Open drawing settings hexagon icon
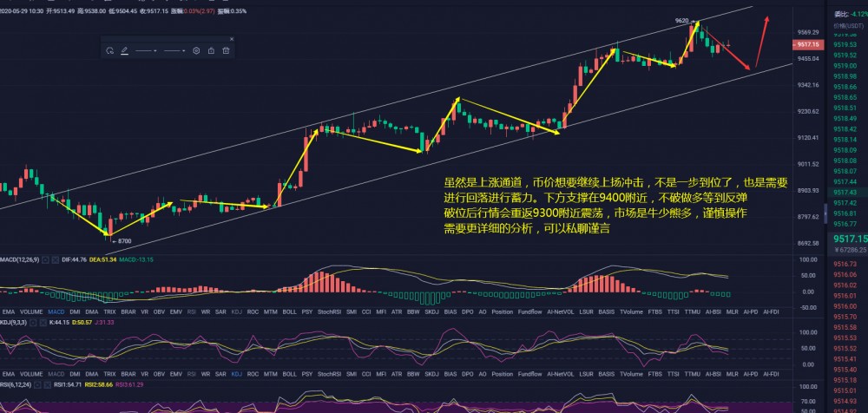868x413 pixels. 196,51
